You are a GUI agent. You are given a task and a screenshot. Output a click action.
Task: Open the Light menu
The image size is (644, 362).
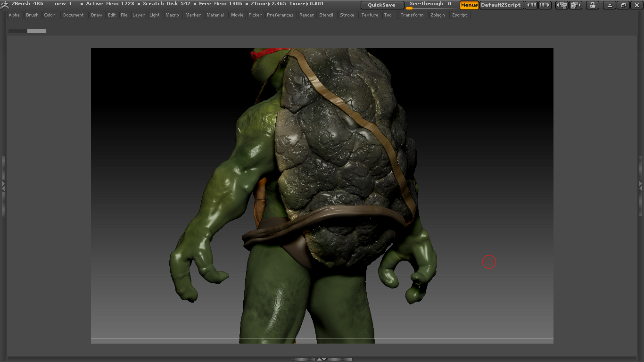(x=155, y=15)
